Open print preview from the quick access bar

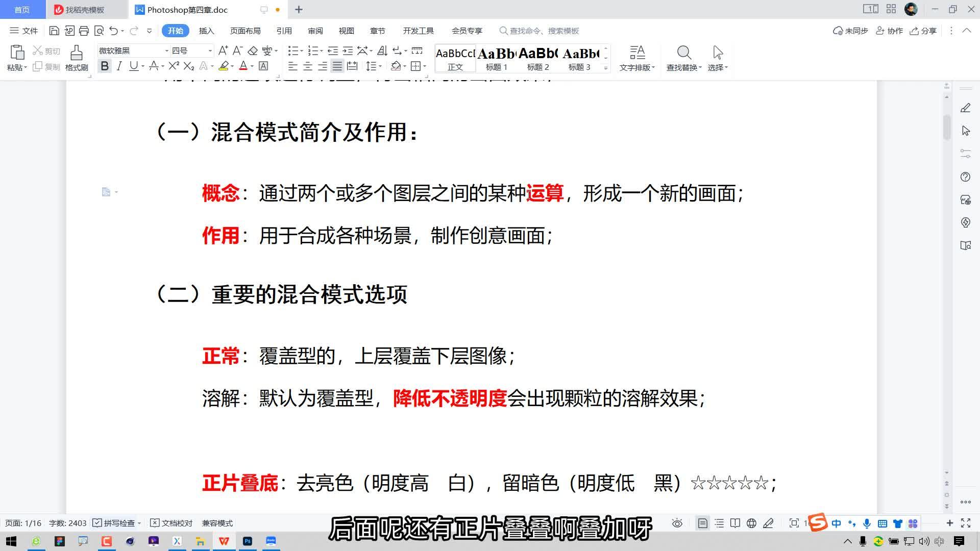click(x=99, y=31)
